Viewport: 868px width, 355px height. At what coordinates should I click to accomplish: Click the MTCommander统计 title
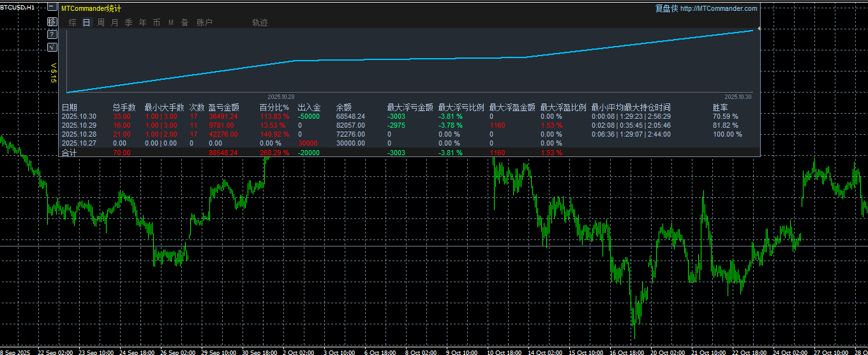point(91,8)
